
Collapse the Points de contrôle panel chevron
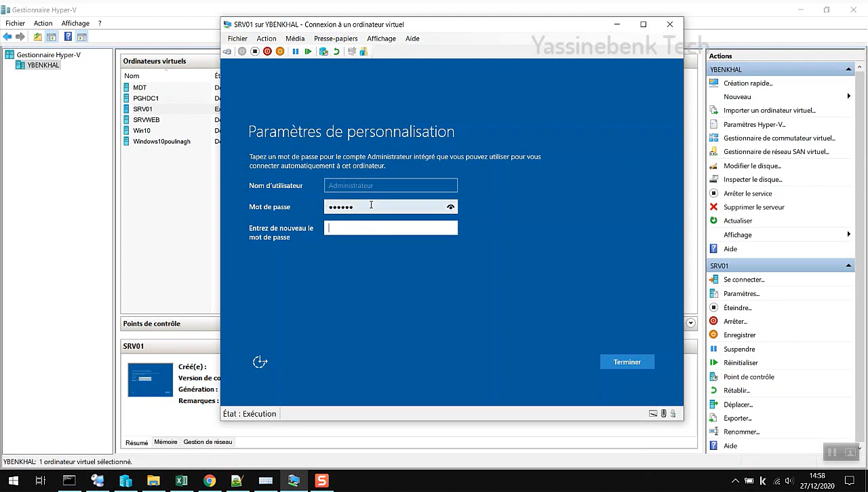click(x=690, y=323)
